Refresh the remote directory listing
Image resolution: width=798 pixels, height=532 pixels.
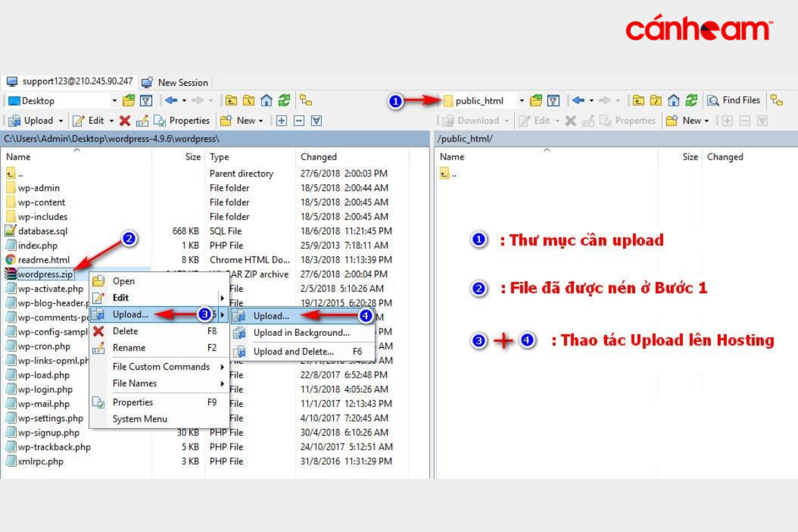click(x=692, y=100)
